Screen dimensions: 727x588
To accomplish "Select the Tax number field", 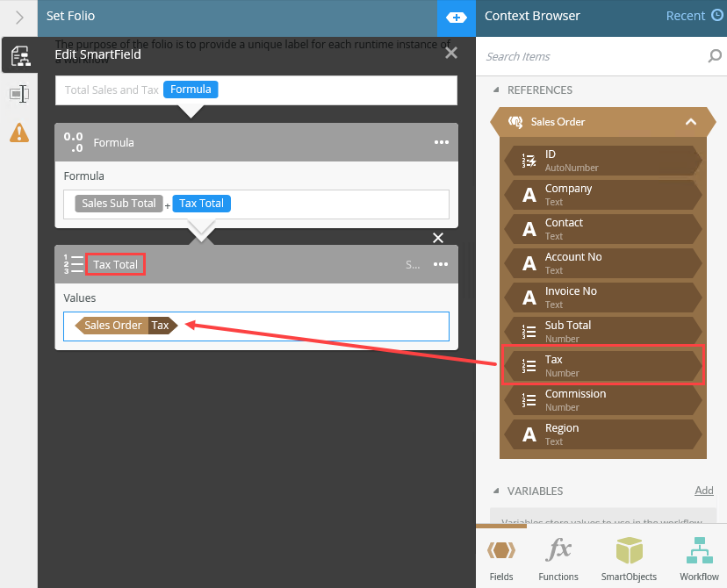I will coord(602,366).
